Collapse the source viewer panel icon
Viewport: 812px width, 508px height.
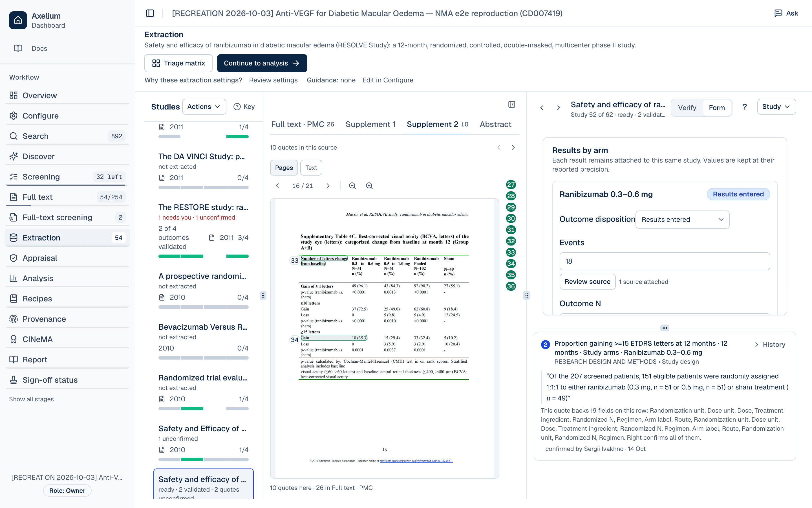[511, 104]
